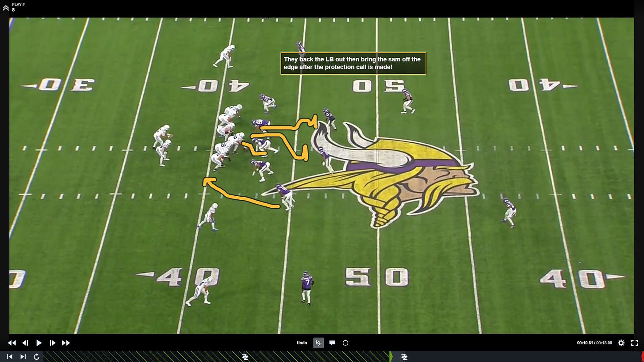Step back one frame
Screen dimensions: 644x362
coord(25,343)
